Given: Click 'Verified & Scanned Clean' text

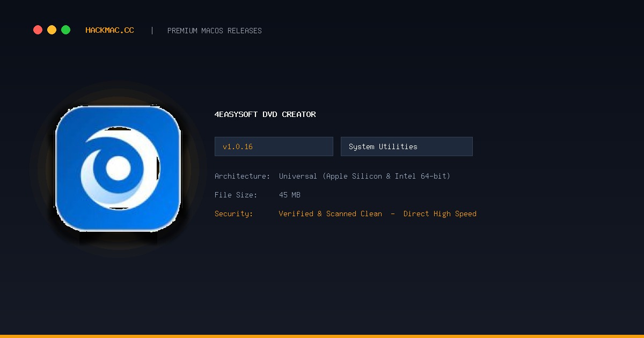Looking at the screenshot, I should 331,214.
